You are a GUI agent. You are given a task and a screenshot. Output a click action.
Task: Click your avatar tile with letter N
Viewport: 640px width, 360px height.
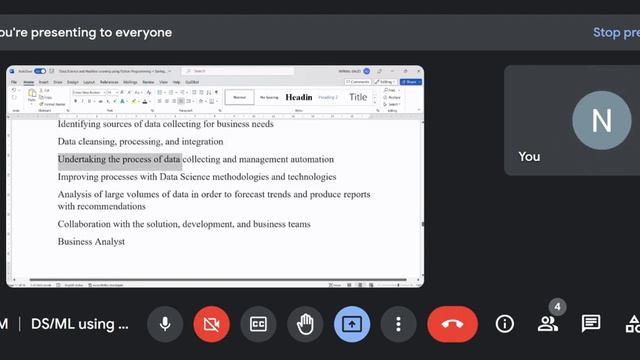[602, 120]
